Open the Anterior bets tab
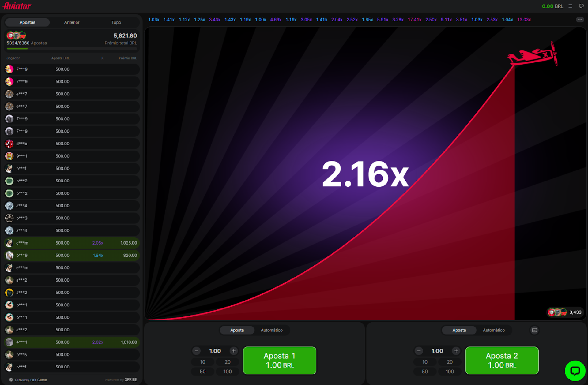Image resolution: width=588 pixels, height=385 pixels. (x=72, y=22)
